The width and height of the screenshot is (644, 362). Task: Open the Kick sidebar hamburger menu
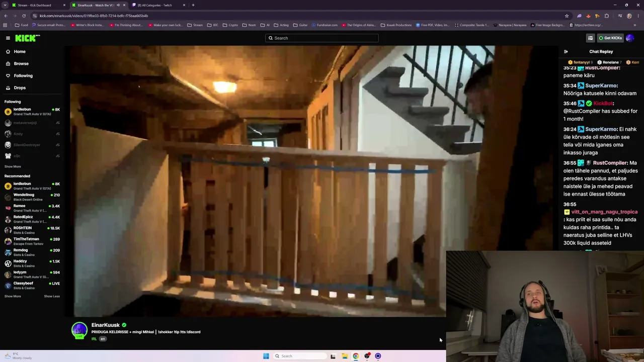point(8,38)
